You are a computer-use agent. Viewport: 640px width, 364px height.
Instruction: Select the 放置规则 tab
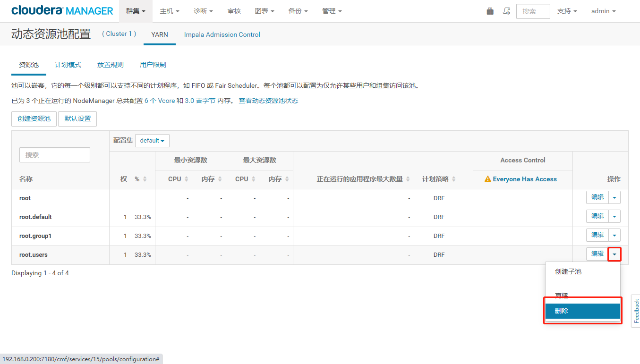111,65
